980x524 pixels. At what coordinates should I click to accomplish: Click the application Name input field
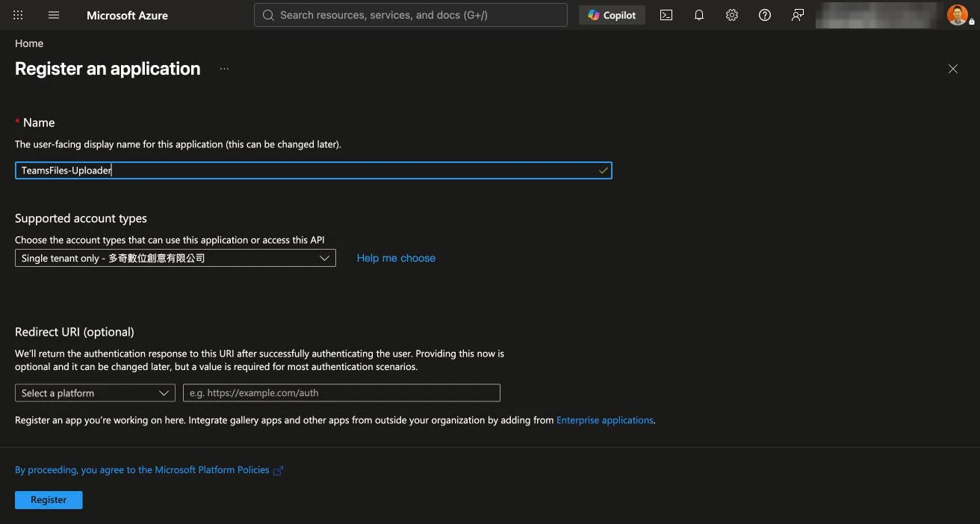pyautogui.click(x=313, y=170)
